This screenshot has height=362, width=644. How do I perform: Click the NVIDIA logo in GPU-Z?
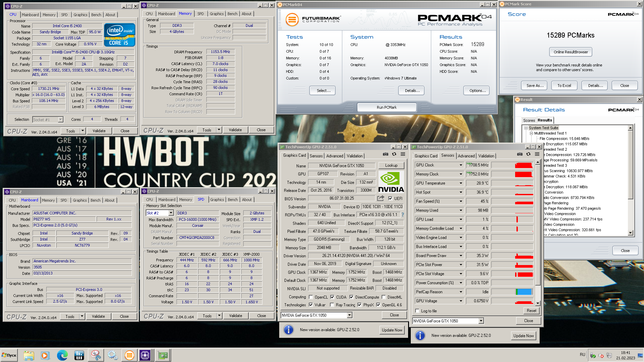click(391, 182)
